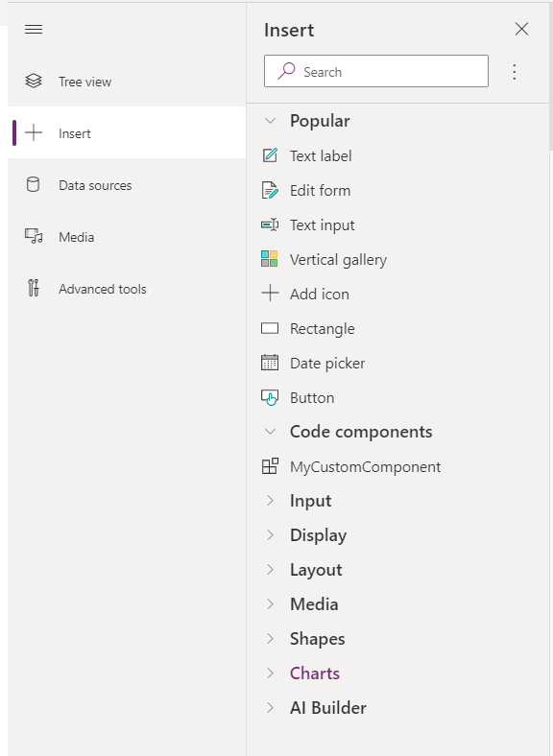Click the Layout category heading
Screen dimensions: 553x756
click(316, 570)
